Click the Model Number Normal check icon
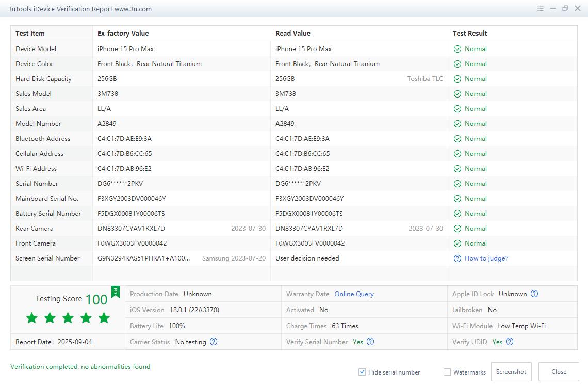 pos(458,124)
